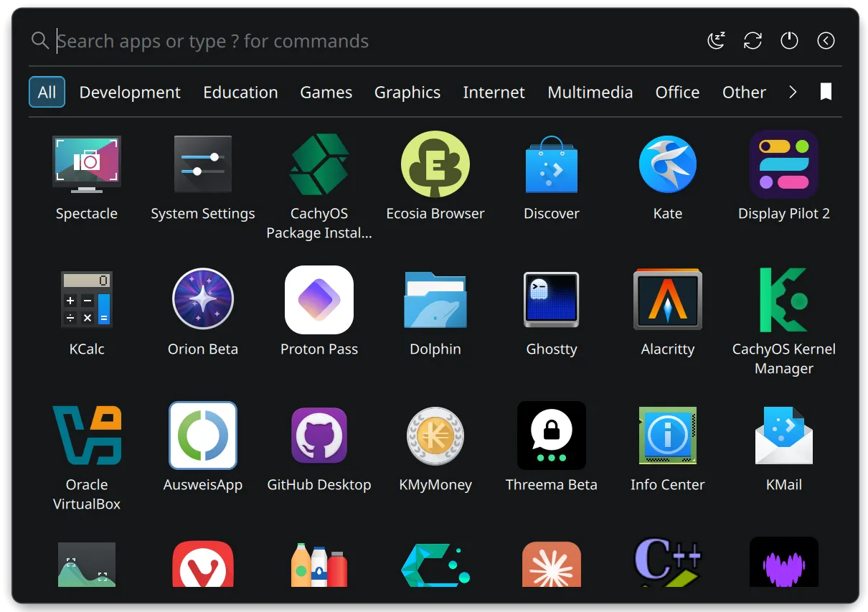Click the 'Threema Beta' label text
This screenshot has height=612, width=868.
(552, 484)
